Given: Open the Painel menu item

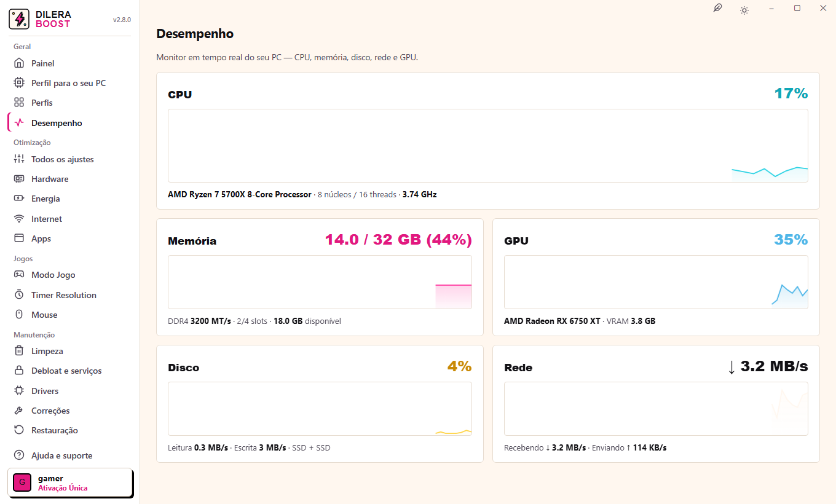Looking at the screenshot, I should (70, 63).
